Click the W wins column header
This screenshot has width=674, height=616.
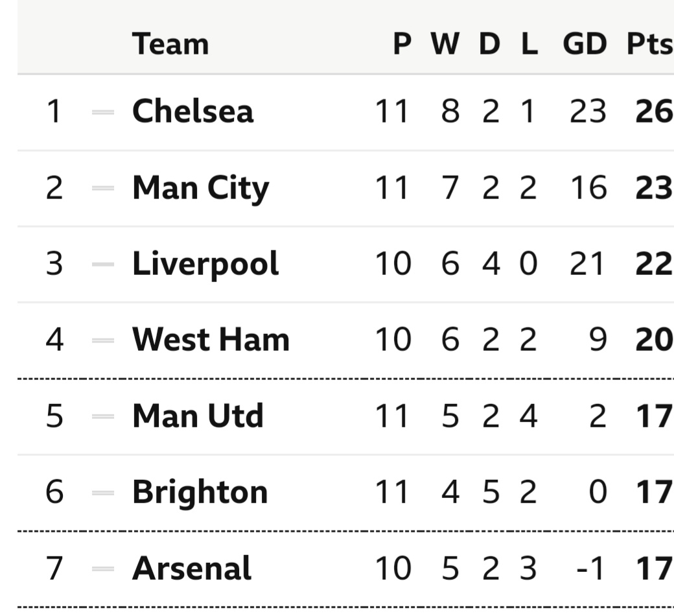[445, 44]
